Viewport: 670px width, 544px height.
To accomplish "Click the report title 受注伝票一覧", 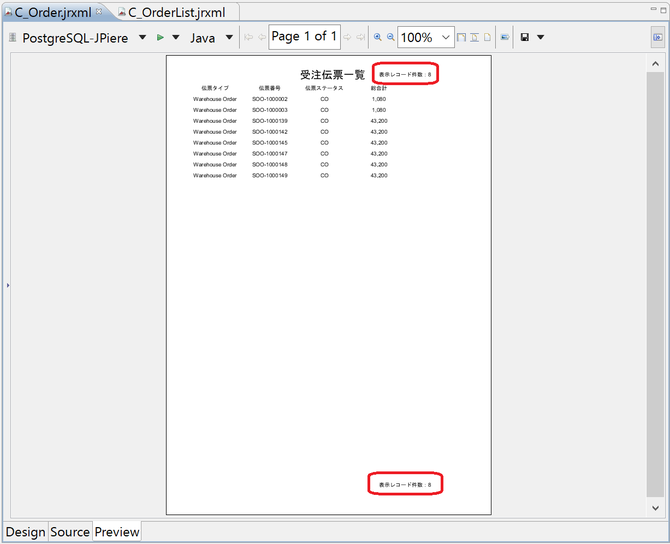I will (332, 75).
